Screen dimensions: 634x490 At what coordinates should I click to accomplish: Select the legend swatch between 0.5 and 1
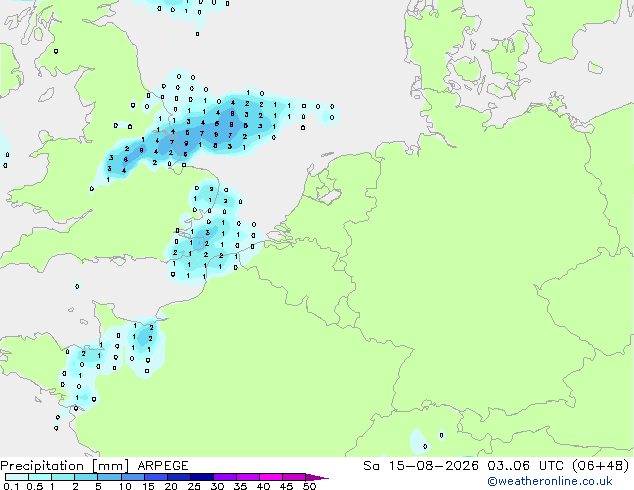[40, 477]
